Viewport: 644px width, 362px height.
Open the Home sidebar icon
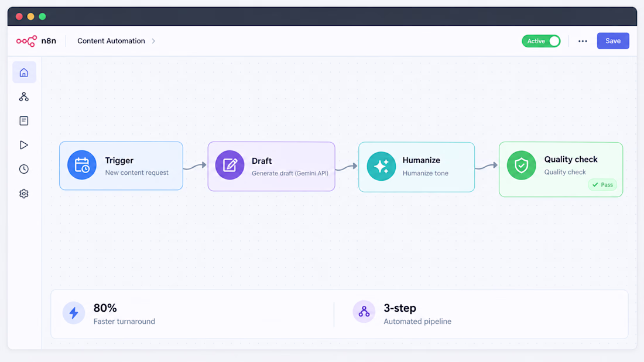coord(24,73)
